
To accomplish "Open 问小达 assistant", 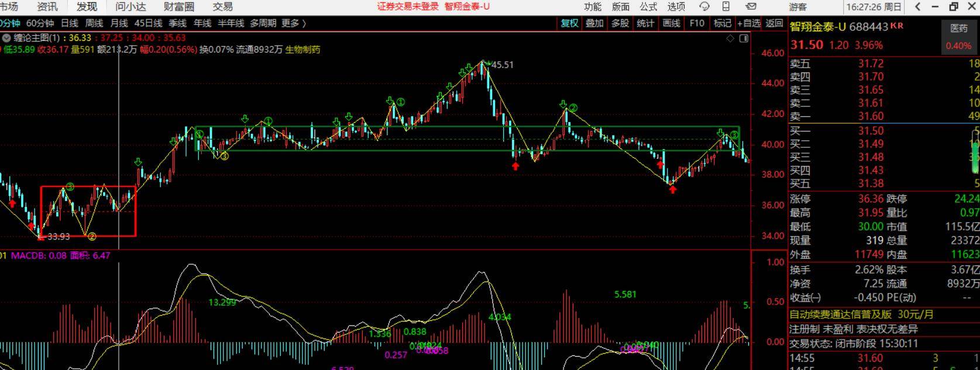I will pyautogui.click(x=130, y=6).
